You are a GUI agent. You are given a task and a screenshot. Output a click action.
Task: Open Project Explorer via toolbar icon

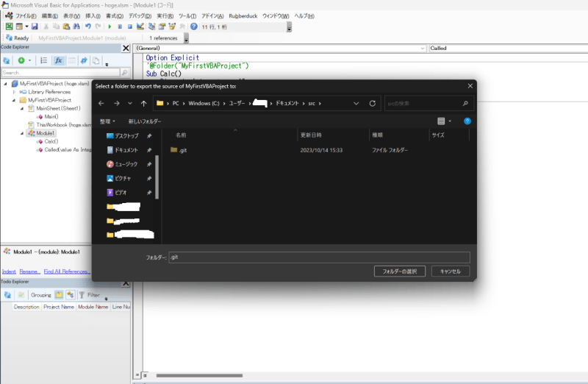[152, 26]
